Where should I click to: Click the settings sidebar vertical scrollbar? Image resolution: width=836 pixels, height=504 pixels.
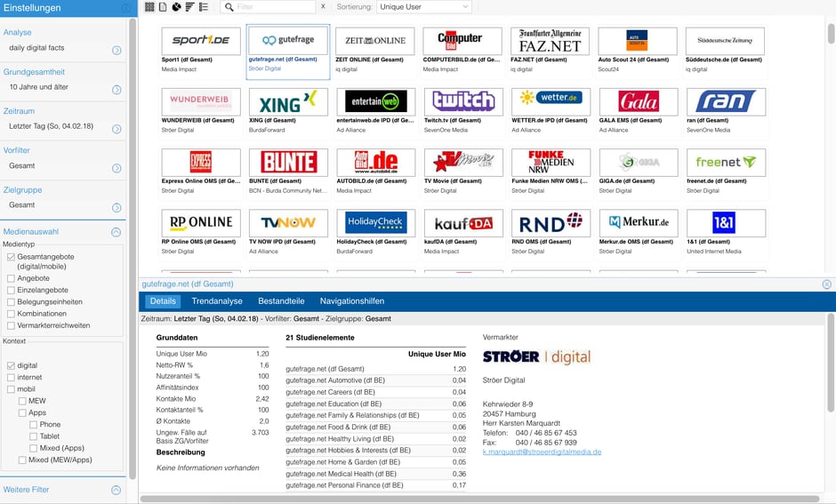(133, 249)
